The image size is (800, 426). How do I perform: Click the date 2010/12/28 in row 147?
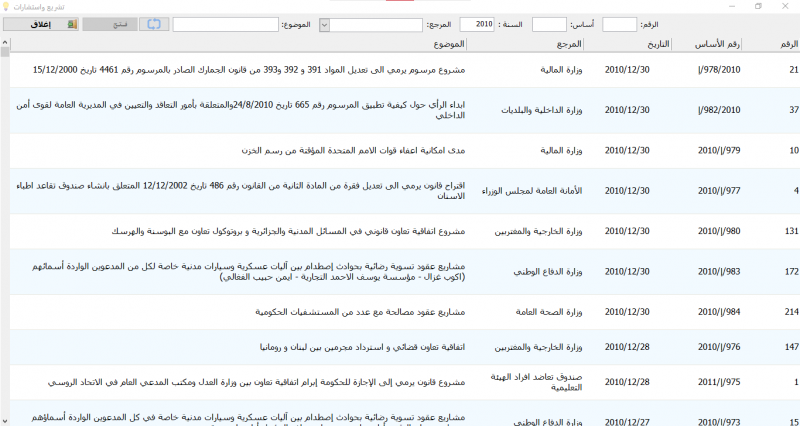pyautogui.click(x=627, y=347)
